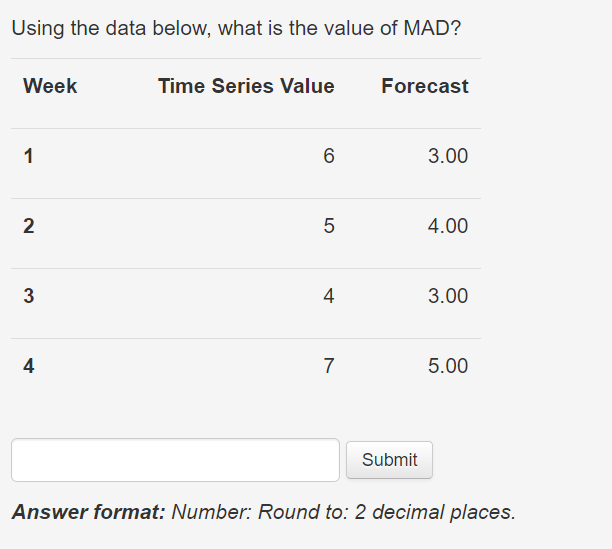This screenshot has height=549, width=612.
Task: Click forecast 5.00 in the week 4 row
Action: click(x=448, y=366)
